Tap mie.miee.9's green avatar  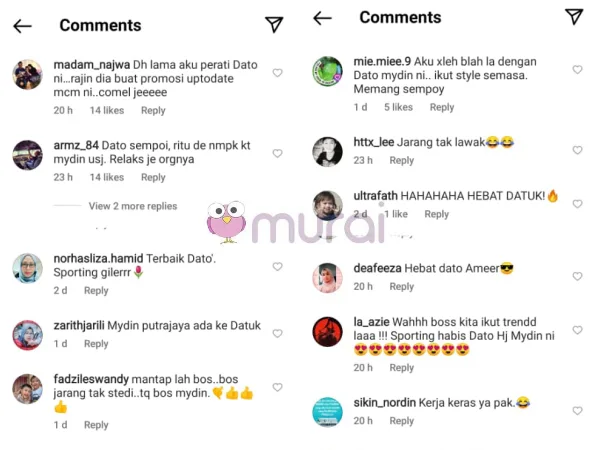pos(328,71)
